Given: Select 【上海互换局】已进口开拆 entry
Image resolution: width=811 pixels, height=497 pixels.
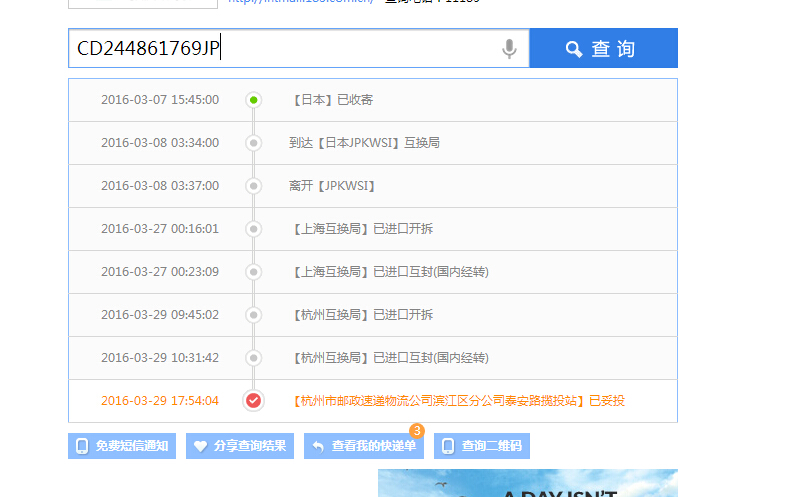Looking at the screenshot, I should pos(362,229).
